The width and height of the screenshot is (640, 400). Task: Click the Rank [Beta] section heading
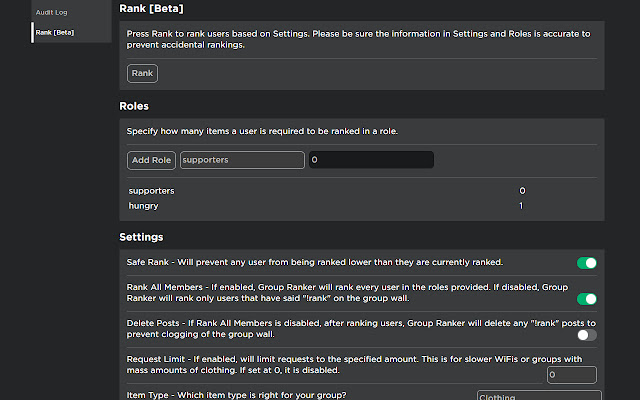(151, 9)
